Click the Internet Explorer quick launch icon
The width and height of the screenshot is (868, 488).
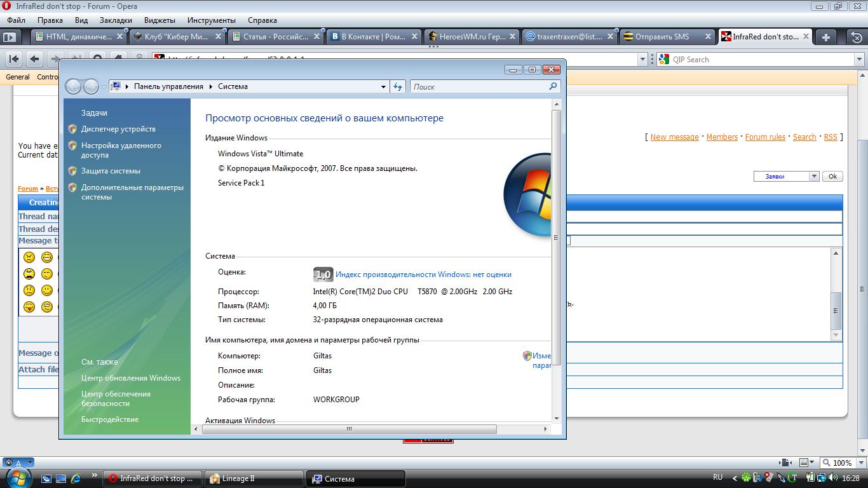[x=76, y=478]
